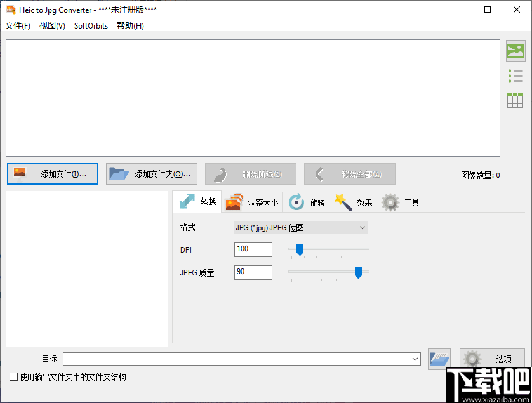
Task: Click the DPI slider handle
Action: (x=300, y=249)
